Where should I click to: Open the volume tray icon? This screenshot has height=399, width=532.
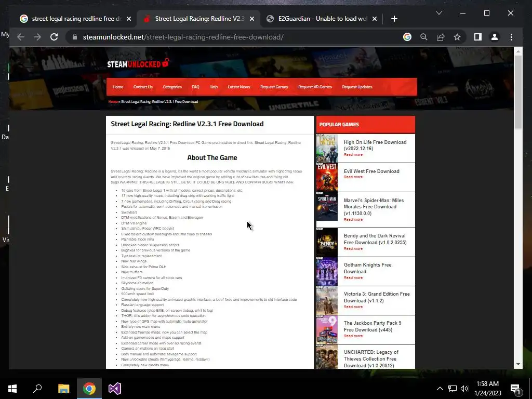(x=464, y=389)
